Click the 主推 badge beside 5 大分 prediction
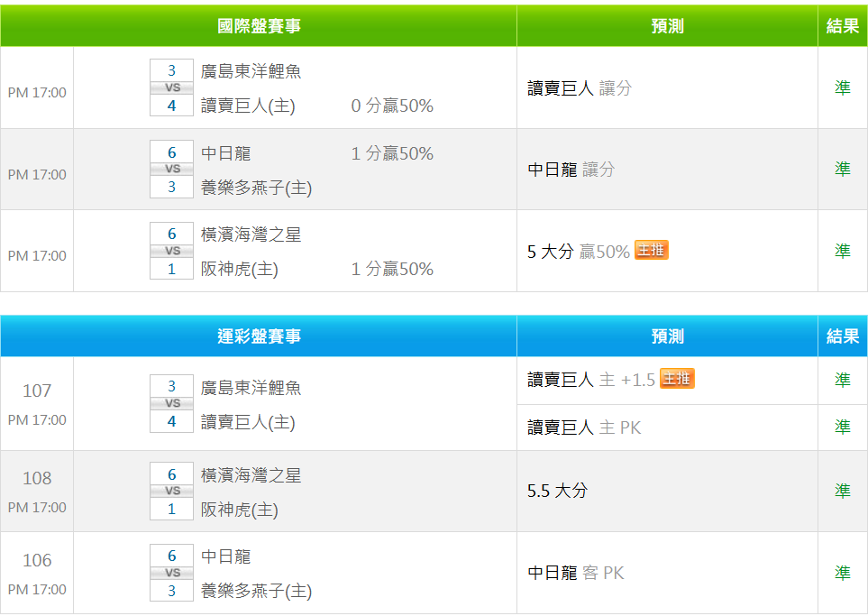The height and width of the screenshot is (616, 868). [651, 251]
